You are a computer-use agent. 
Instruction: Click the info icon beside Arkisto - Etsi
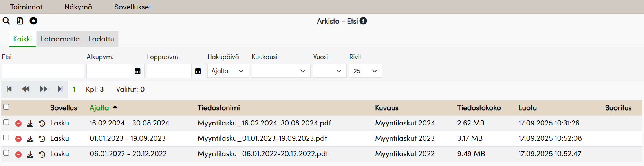tap(363, 21)
